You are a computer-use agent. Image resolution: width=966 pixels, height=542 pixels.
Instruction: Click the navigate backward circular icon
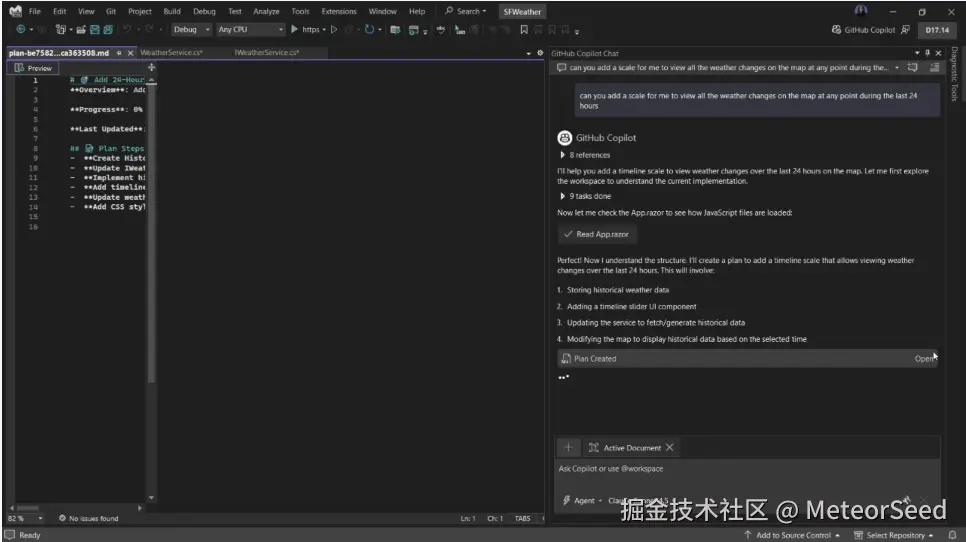(x=20, y=30)
